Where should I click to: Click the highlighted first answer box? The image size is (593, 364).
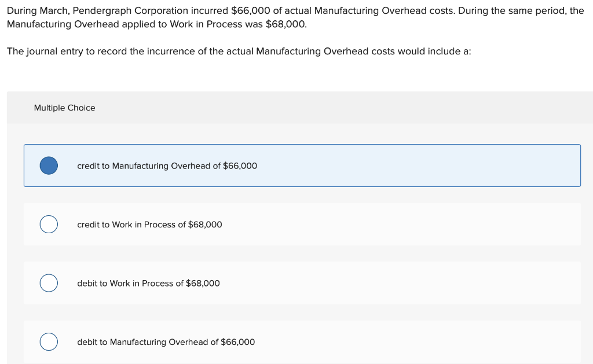pos(302,166)
